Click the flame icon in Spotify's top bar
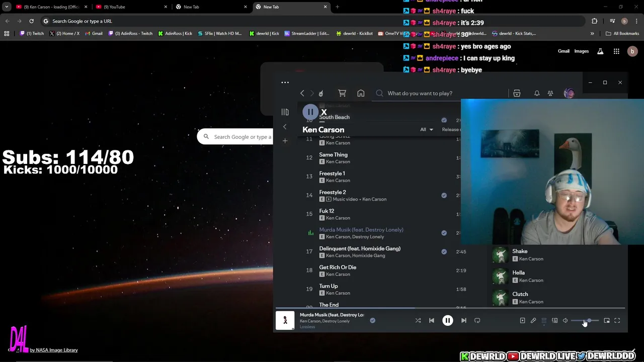Image resolution: width=644 pixels, height=362 pixels. coord(321,93)
